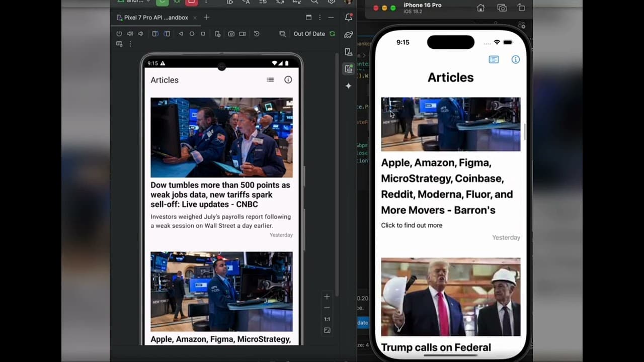
Task: Click the Simulator Rotate device icon
Action: click(x=521, y=8)
